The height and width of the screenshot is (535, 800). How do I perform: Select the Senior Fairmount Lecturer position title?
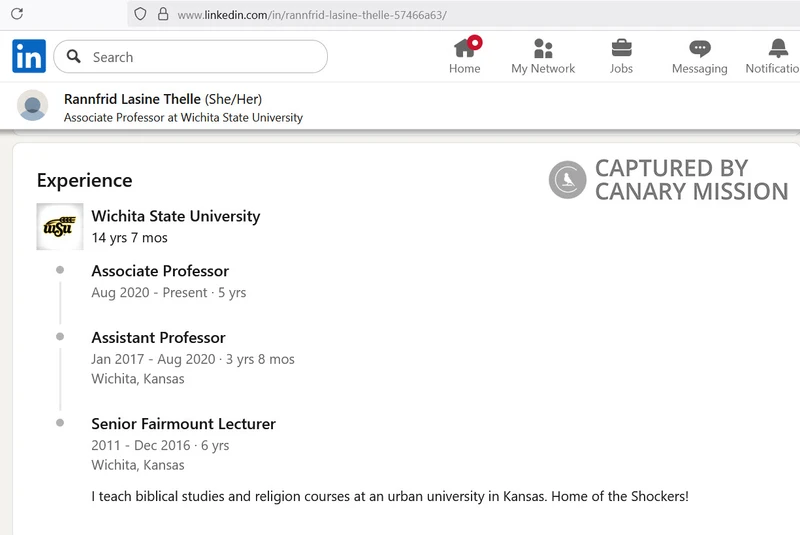183,423
